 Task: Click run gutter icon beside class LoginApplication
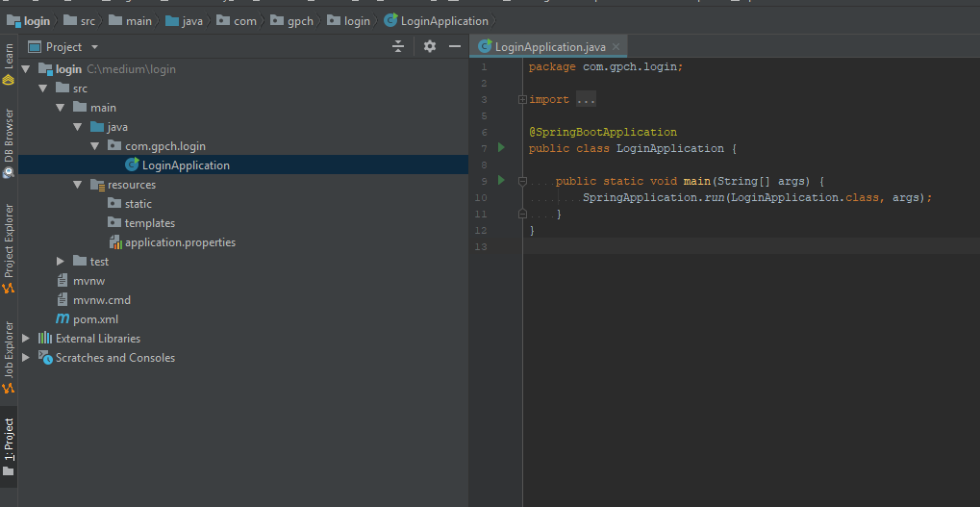pos(500,148)
